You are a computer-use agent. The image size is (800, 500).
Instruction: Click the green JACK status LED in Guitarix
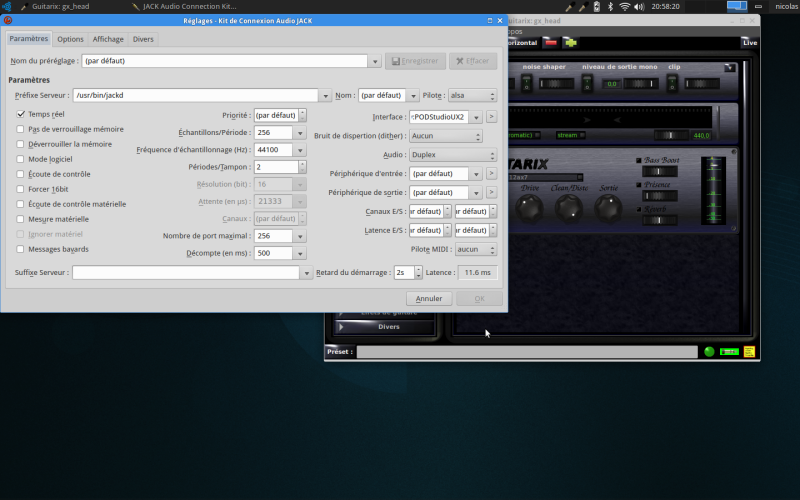coord(709,352)
